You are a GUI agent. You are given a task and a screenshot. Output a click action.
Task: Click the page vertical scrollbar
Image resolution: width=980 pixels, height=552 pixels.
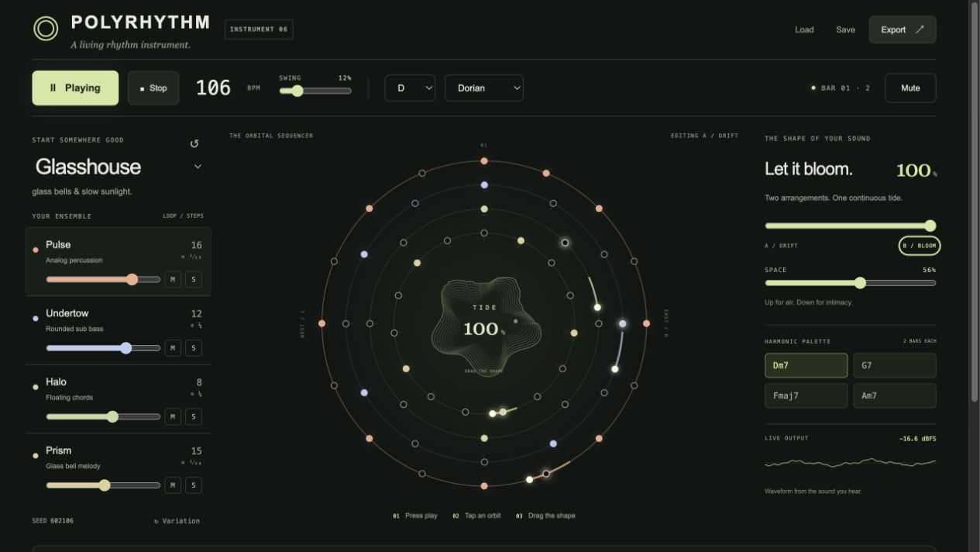click(x=975, y=202)
